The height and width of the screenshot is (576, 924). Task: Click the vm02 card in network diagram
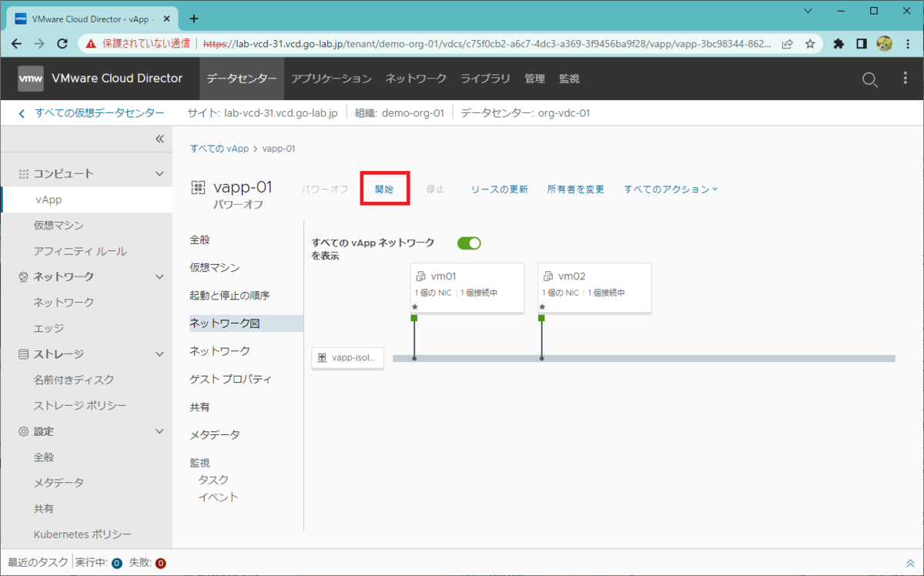pyautogui.click(x=594, y=288)
